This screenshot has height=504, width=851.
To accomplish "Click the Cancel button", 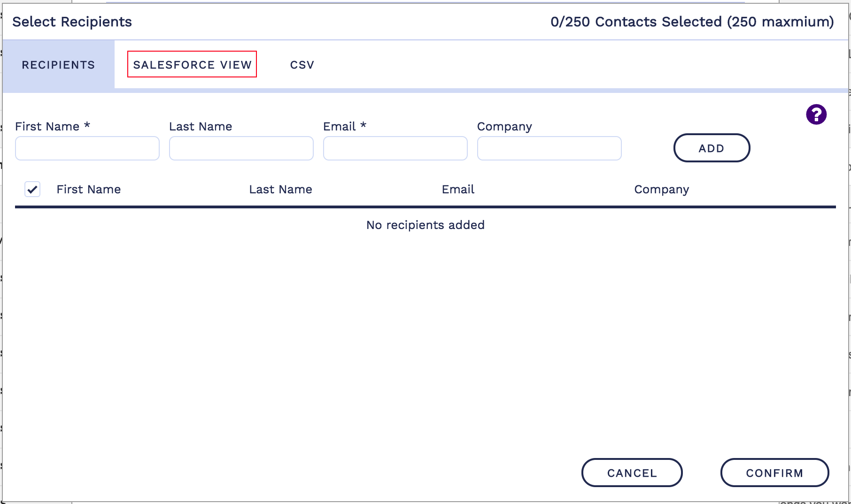I will (x=632, y=473).
